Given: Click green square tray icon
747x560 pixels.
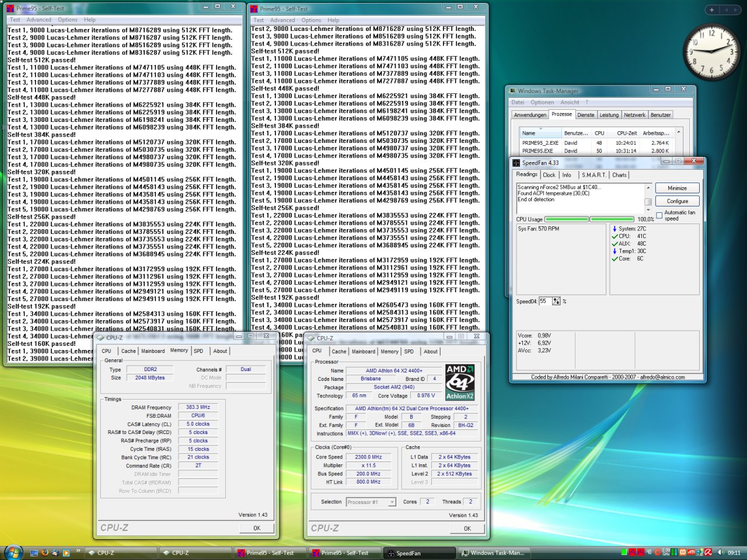Looking at the screenshot, I should 624,552.
